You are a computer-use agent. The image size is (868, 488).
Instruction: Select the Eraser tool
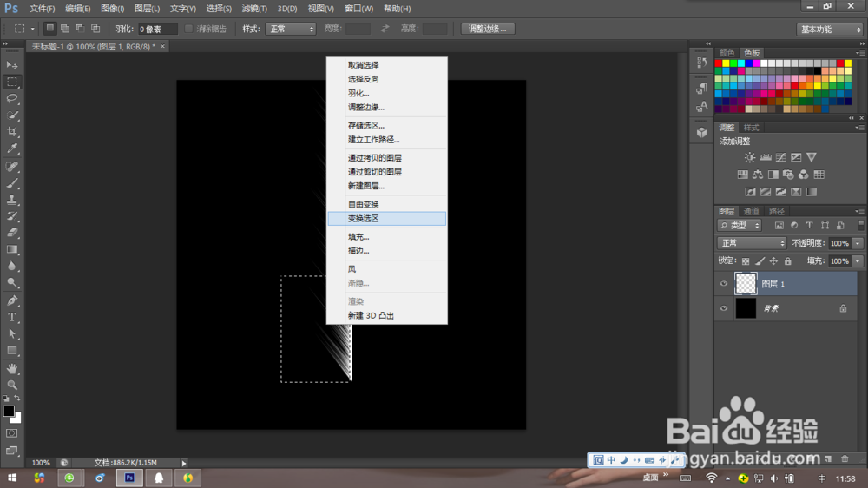pyautogui.click(x=11, y=234)
